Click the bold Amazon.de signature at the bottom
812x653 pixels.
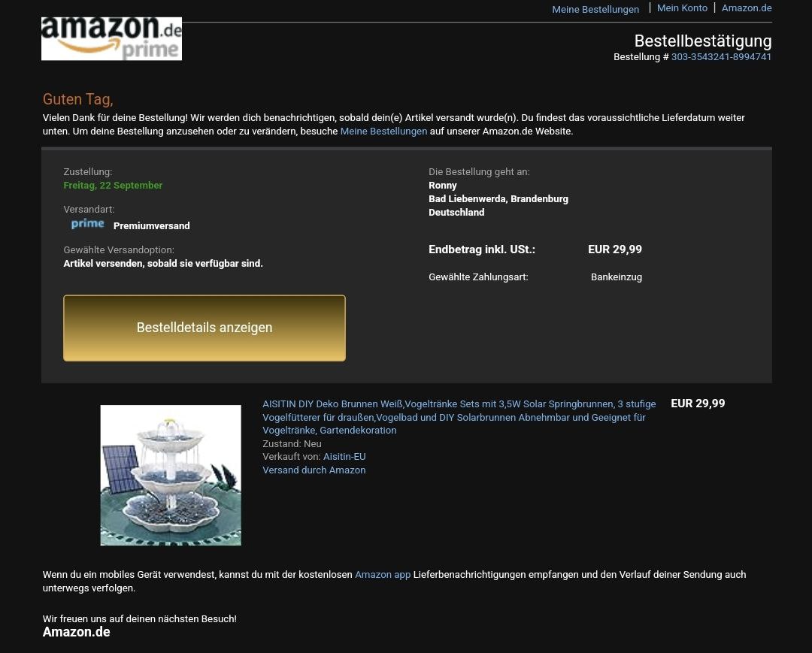click(76, 632)
